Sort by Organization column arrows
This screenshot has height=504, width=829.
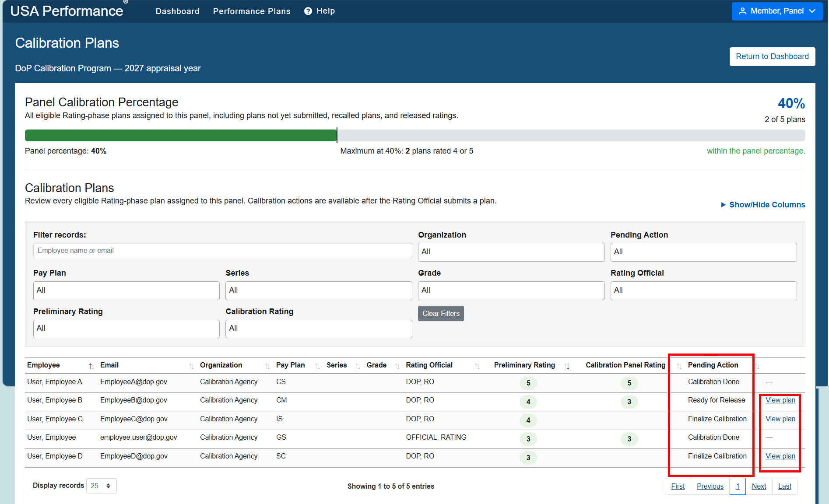267,366
